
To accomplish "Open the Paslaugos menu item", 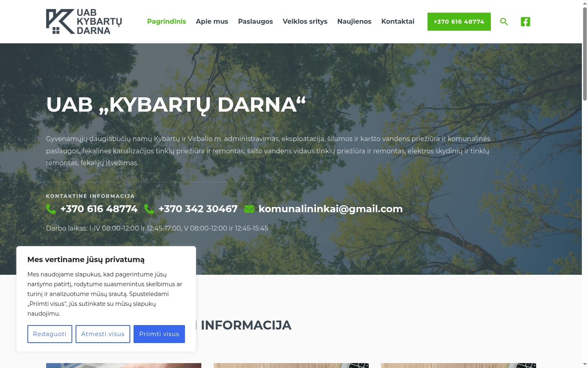I will pyautogui.click(x=256, y=21).
